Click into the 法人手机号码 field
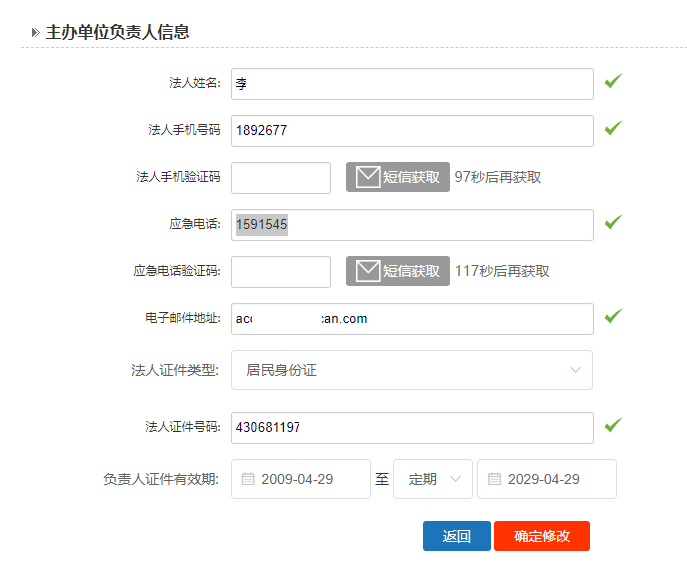687x573 pixels. 411,131
